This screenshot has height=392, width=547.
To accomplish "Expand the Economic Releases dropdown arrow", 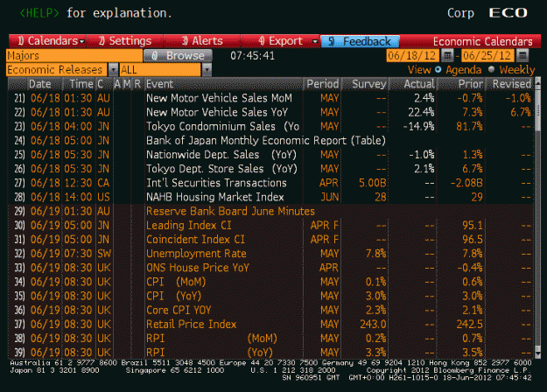I will [113, 70].
